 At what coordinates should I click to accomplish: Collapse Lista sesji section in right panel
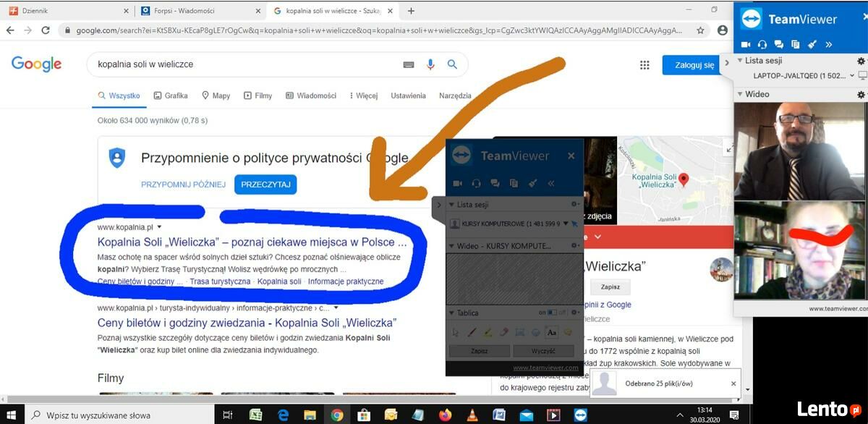click(x=740, y=61)
